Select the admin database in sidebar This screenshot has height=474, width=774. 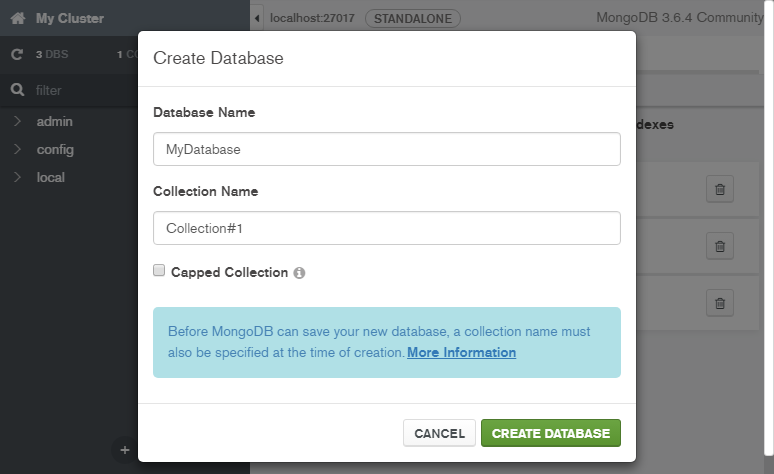click(x=54, y=121)
